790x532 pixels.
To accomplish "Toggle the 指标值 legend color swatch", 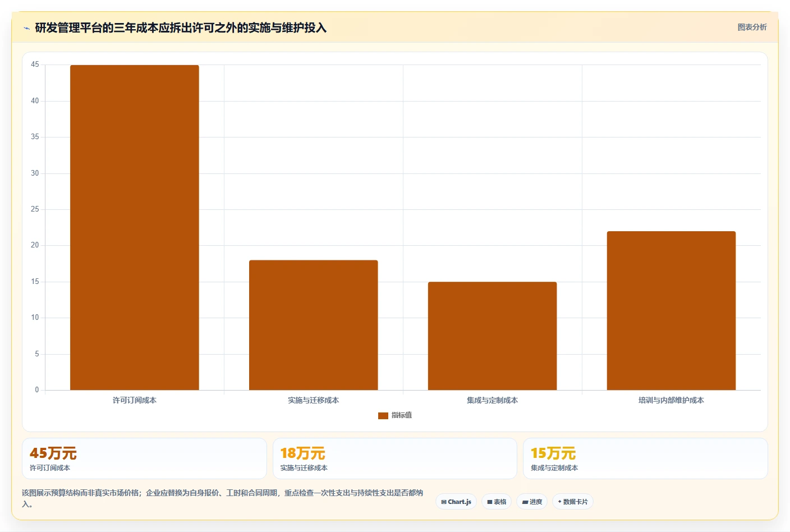I will click(x=383, y=416).
